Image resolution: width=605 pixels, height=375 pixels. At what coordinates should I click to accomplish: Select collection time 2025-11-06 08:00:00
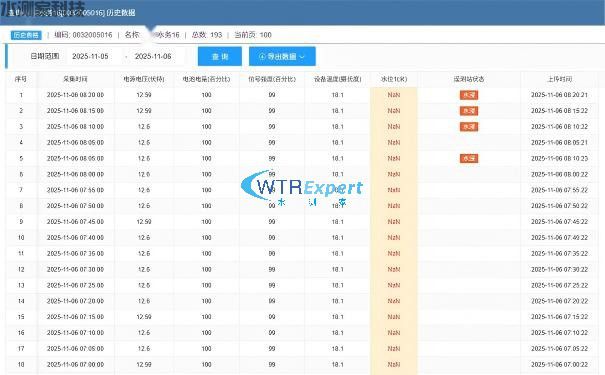75,174
